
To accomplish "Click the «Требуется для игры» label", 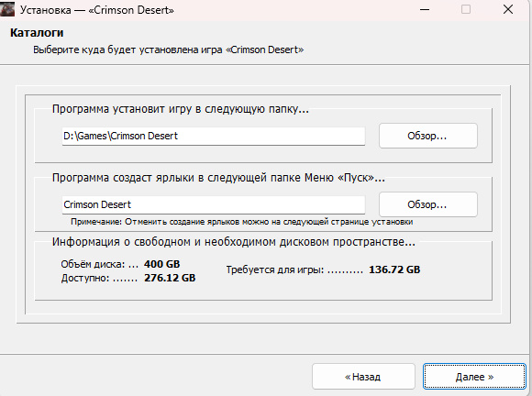I will tap(275, 269).
